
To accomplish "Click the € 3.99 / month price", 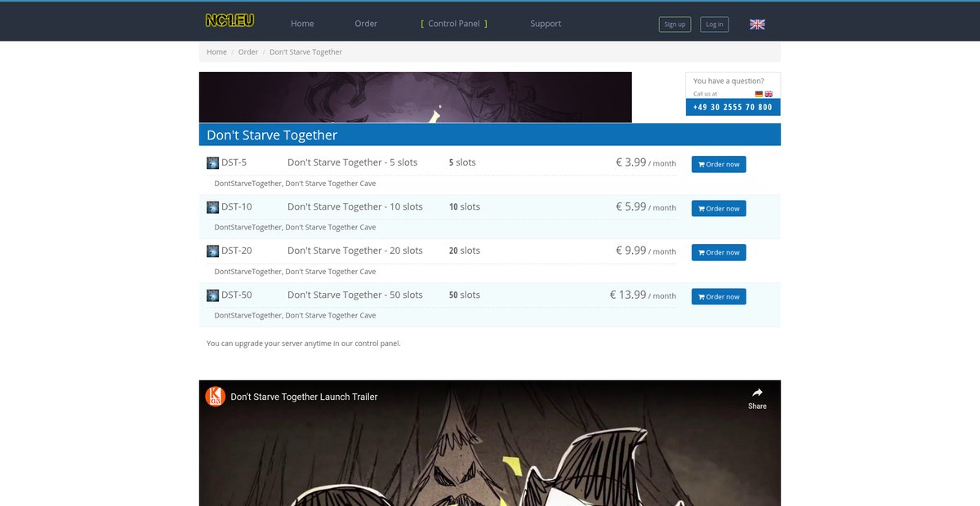I will [646, 162].
